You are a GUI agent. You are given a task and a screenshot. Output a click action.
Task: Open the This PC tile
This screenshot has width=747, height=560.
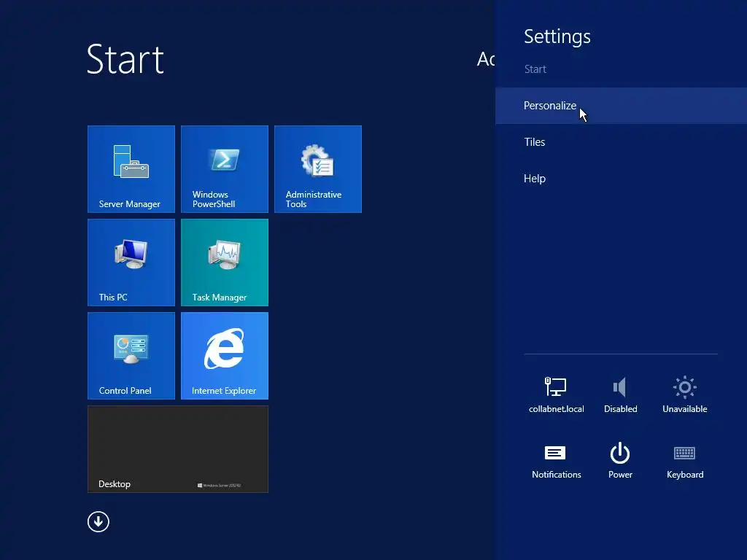coord(131,262)
